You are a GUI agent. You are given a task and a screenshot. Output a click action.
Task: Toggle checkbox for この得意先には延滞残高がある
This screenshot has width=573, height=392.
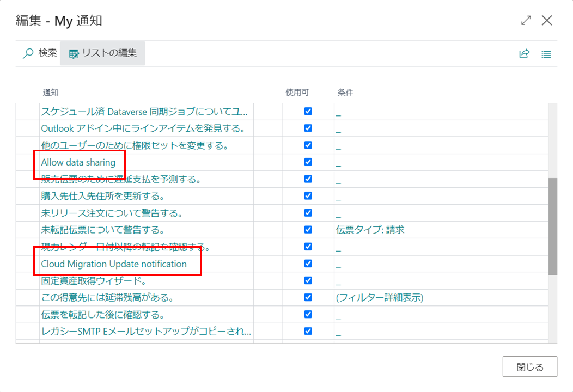click(x=308, y=297)
